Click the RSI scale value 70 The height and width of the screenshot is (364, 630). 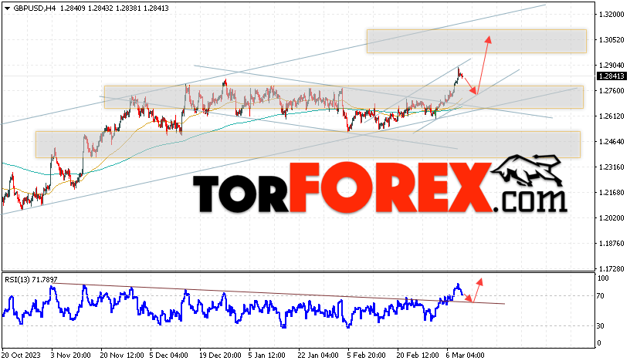coord(600,296)
